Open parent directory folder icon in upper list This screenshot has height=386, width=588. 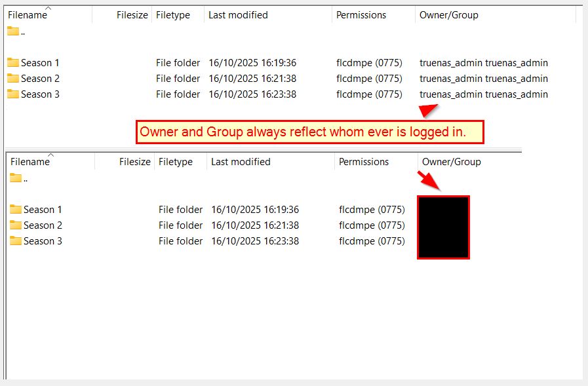point(13,31)
